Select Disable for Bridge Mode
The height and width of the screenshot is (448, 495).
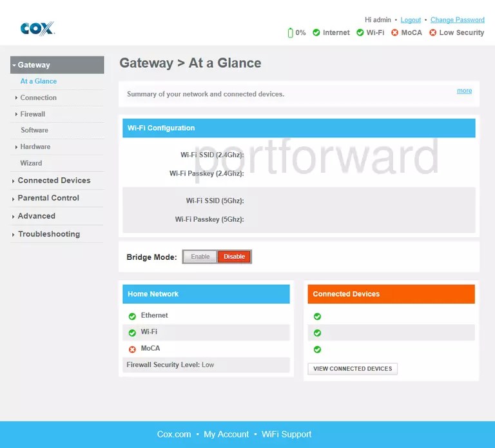234,257
